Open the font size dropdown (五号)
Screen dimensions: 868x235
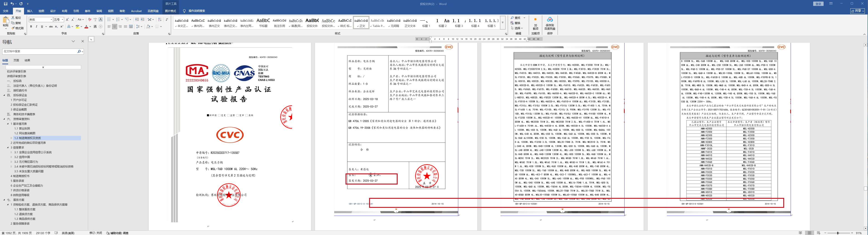[62, 19]
